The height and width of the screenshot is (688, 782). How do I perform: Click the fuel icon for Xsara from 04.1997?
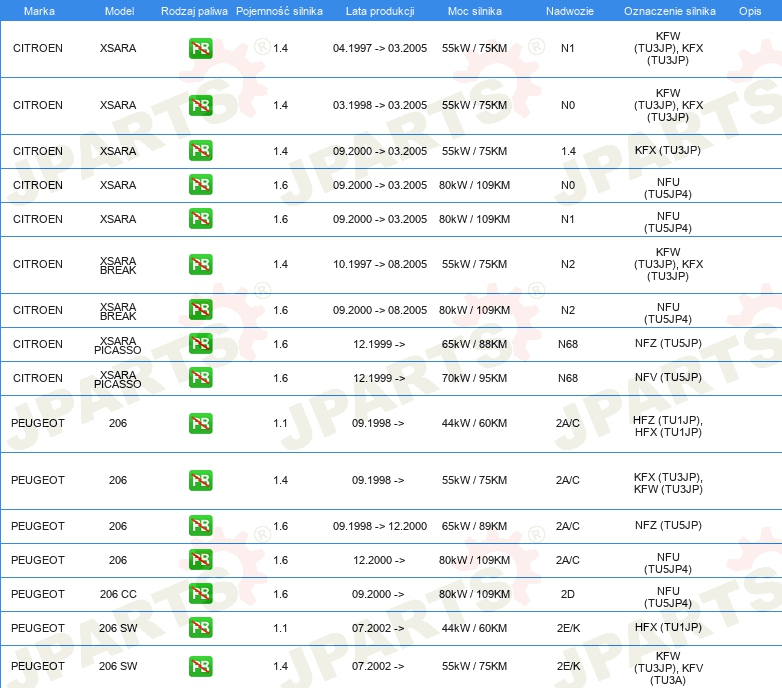pyautogui.click(x=200, y=49)
